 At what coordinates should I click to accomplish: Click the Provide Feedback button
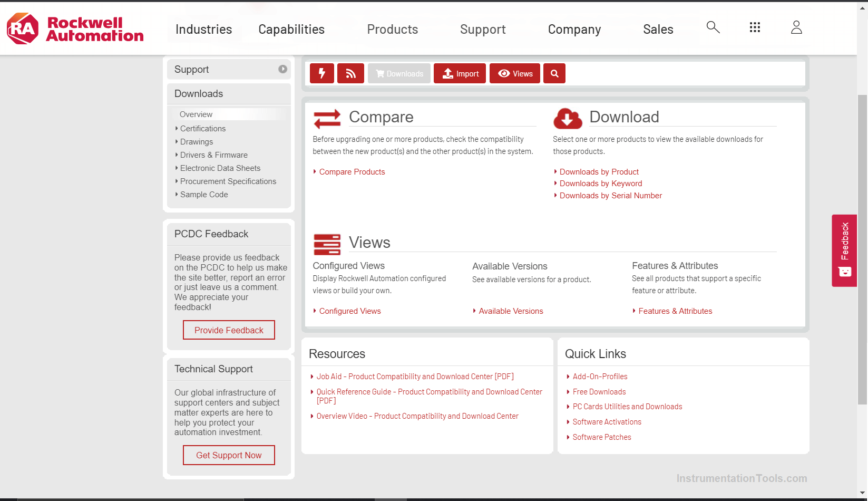click(x=229, y=330)
